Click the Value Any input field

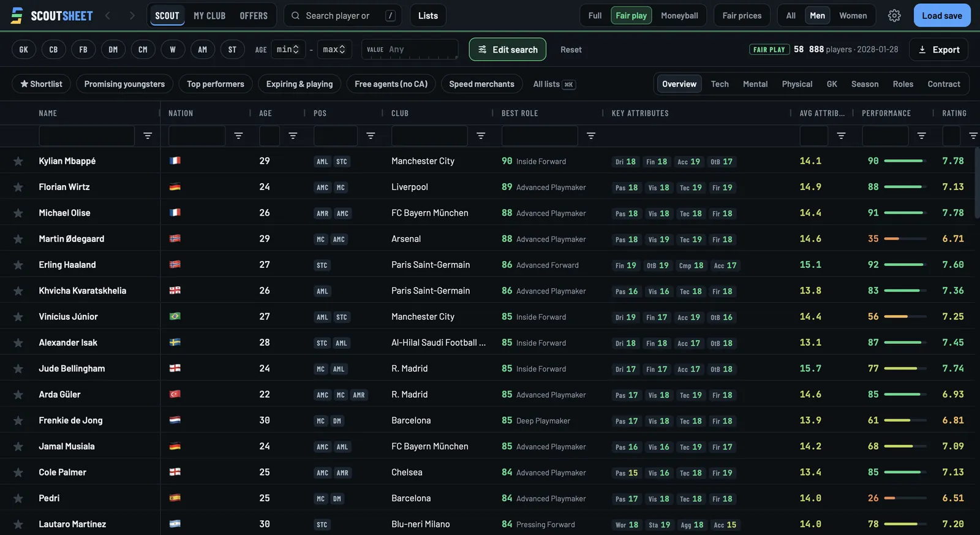(410, 50)
